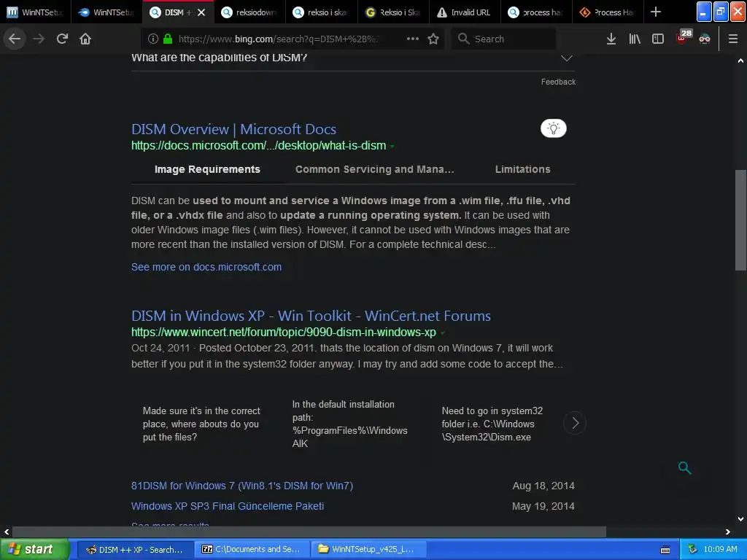Screen dimensions: 747x560
Task: Open the red extension icon with 28 badge
Action: pos(684,37)
